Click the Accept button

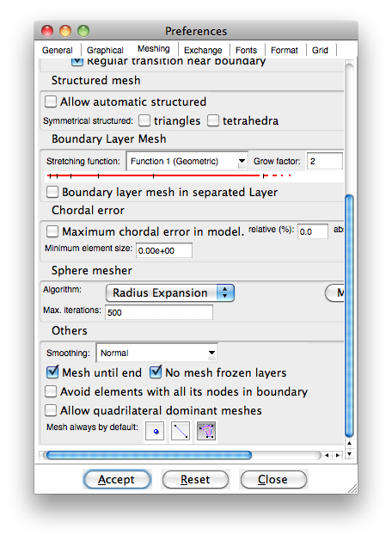pyautogui.click(x=117, y=479)
